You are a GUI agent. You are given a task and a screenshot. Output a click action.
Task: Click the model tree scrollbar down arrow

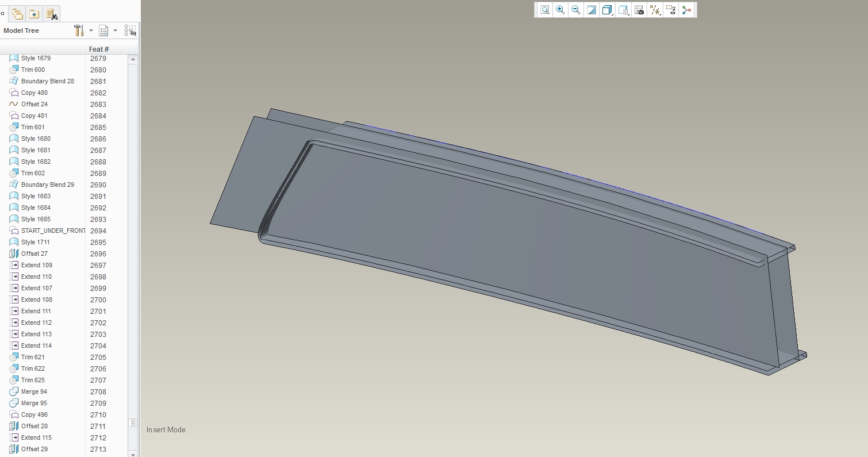[133, 454]
